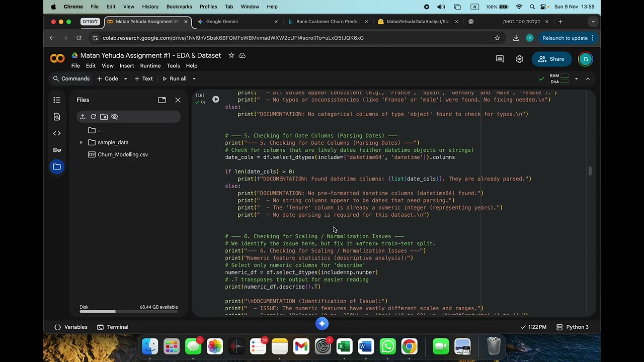Screen dimensions: 644x362
Task: Open Finder from the Dock
Action: click(150, 346)
